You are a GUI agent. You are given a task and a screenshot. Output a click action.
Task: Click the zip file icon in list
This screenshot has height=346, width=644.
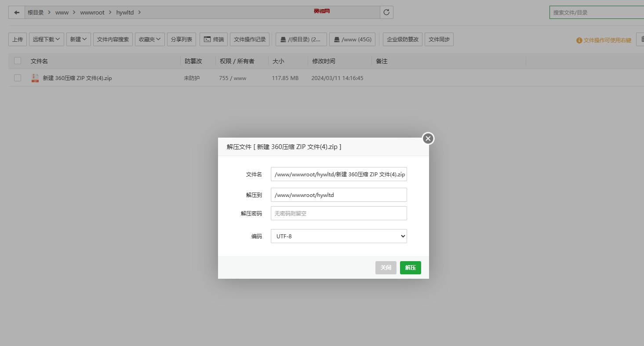pyautogui.click(x=35, y=78)
